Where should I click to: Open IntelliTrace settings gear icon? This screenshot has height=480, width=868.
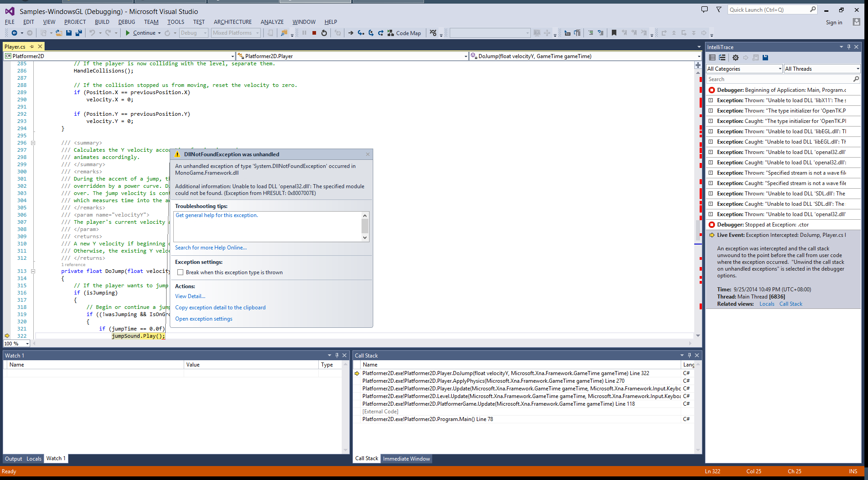point(735,57)
